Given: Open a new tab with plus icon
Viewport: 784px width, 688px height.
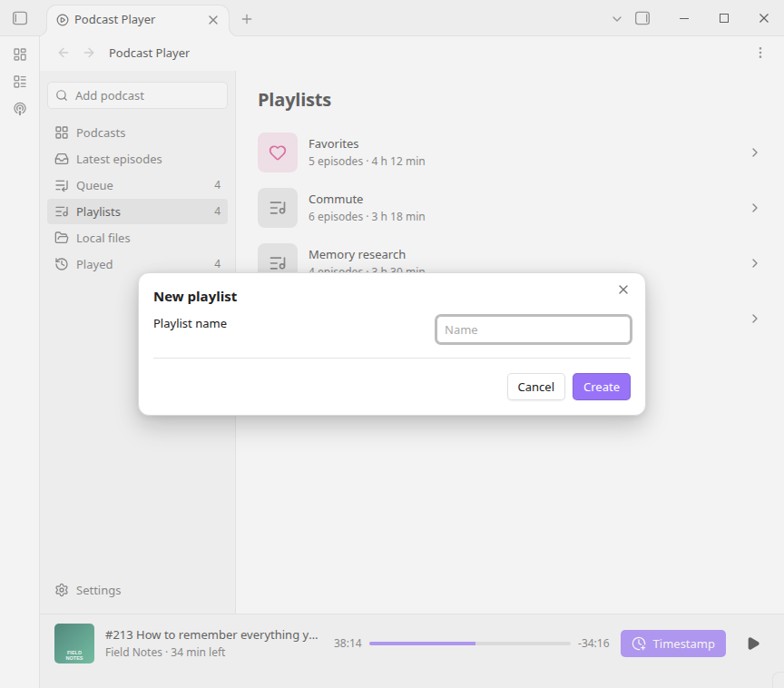Looking at the screenshot, I should pos(247,19).
